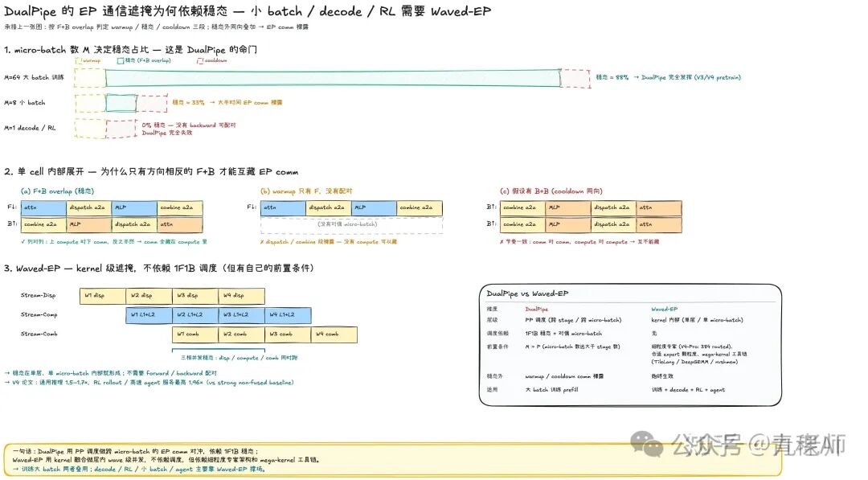Click the blue 'W4 L1+L2' block
This screenshot has width=868, height=480.
click(x=288, y=315)
